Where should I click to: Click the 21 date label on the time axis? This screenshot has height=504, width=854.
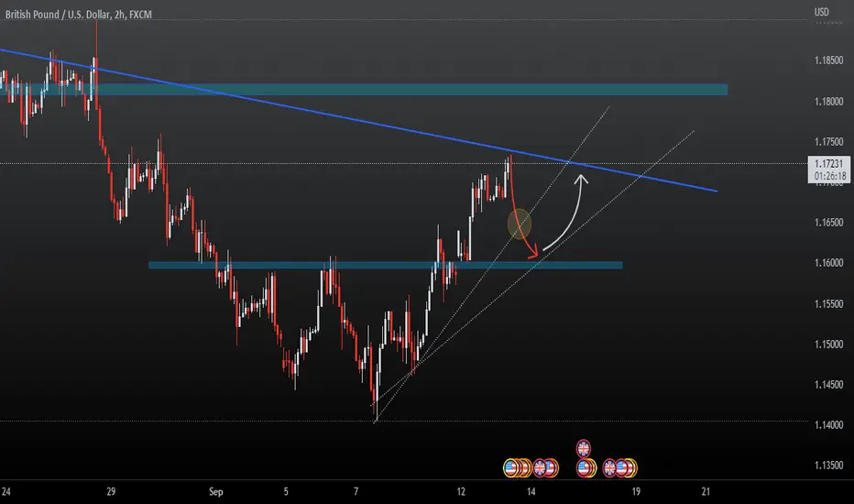pos(706,491)
